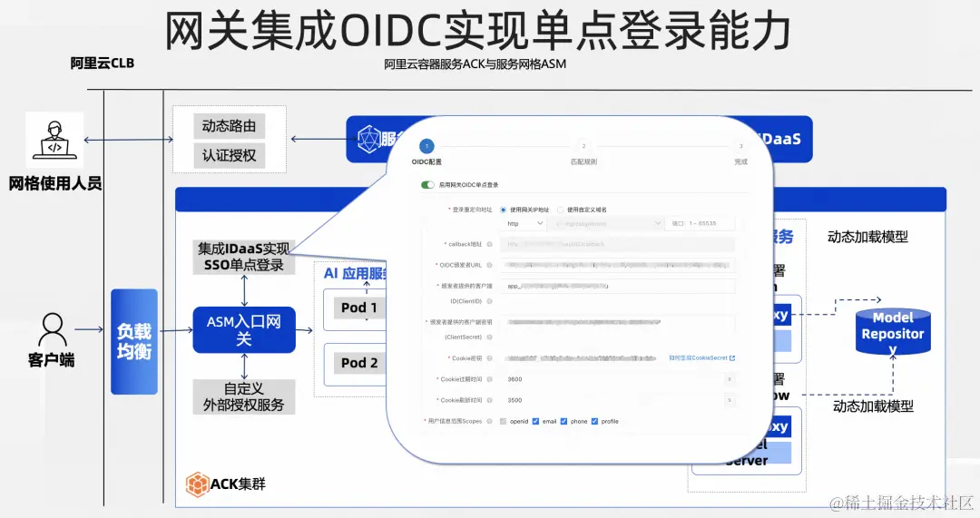
Task: Click external-link icon after CookieSecret link
Action: coord(732,358)
